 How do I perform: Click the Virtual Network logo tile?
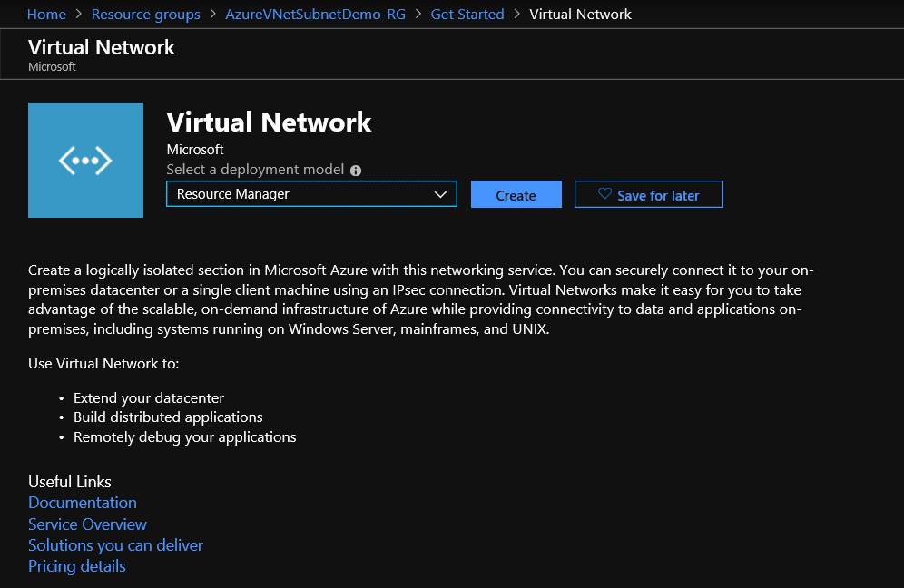[x=85, y=160]
